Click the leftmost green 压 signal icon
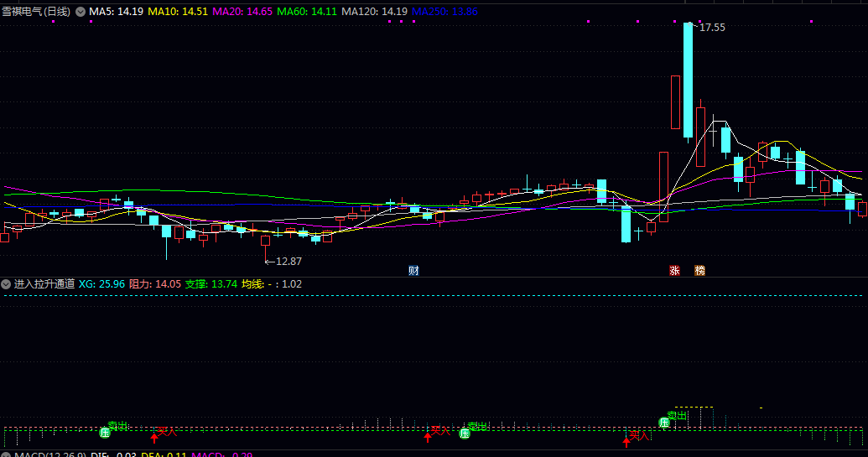Image resolution: width=868 pixels, height=457 pixels. click(105, 433)
